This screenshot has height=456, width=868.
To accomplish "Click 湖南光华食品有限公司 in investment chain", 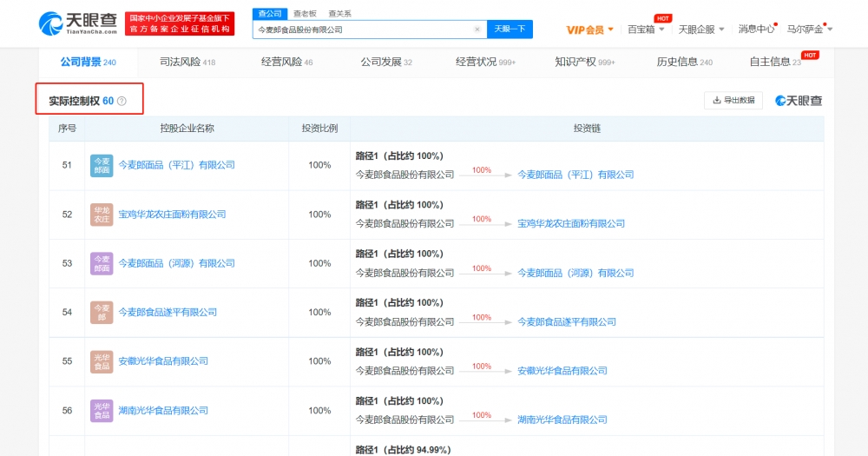I will pyautogui.click(x=562, y=420).
